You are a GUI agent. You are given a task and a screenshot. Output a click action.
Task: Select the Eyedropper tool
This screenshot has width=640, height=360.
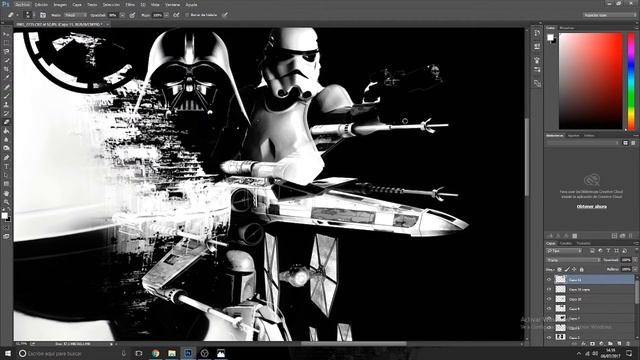pos(6,78)
